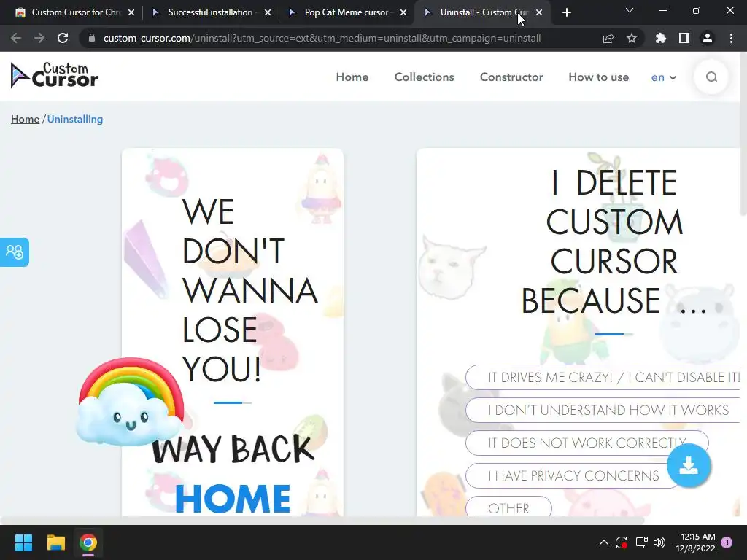Choose 'I don't understand how it works'
The width and height of the screenshot is (747, 560).
[603, 410]
